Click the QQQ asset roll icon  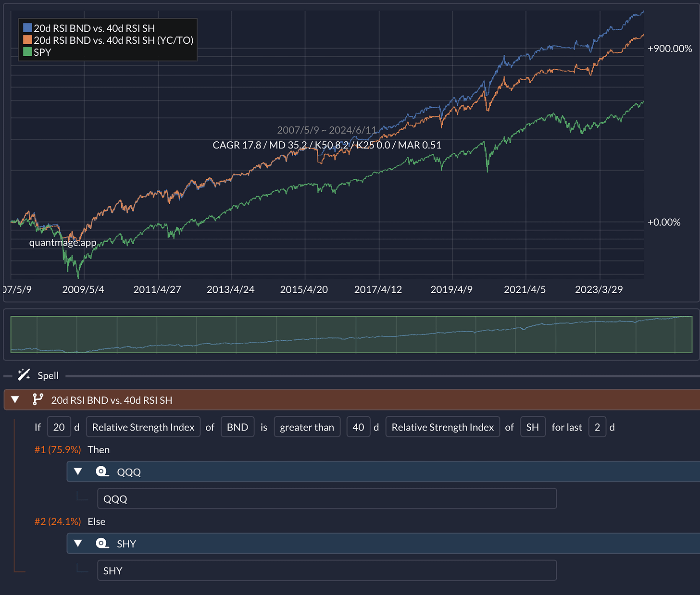(x=102, y=471)
